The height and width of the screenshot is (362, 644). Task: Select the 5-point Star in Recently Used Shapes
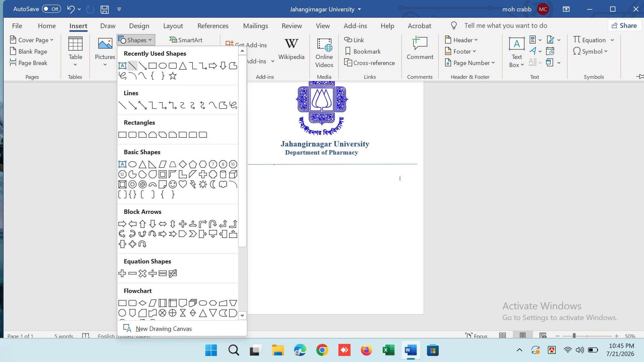coord(173,76)
